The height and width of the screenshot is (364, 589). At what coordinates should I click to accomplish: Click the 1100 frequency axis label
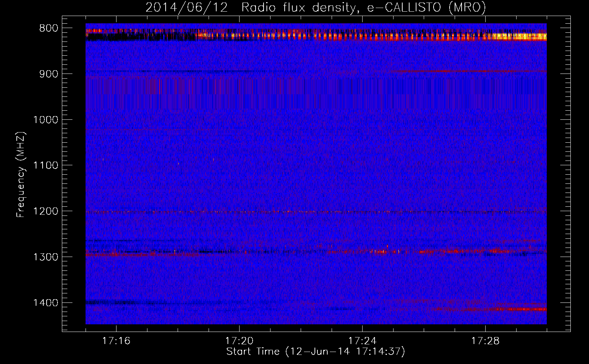(46, 166)
